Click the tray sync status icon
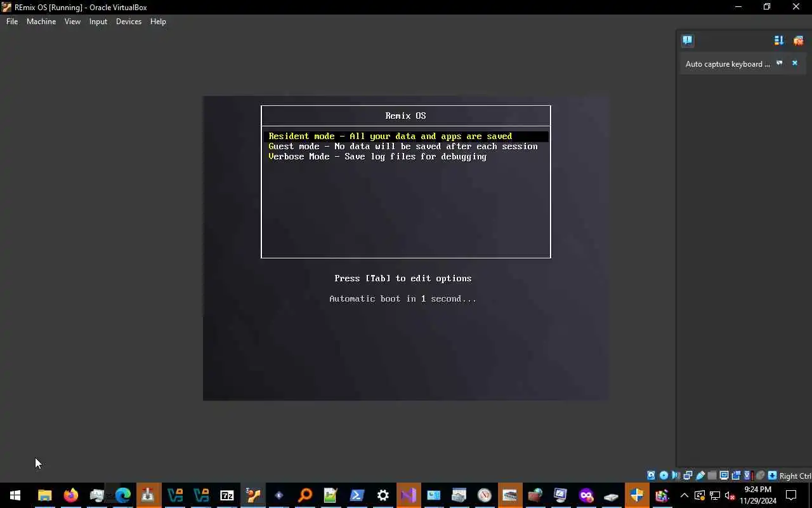 pos(700,495)
